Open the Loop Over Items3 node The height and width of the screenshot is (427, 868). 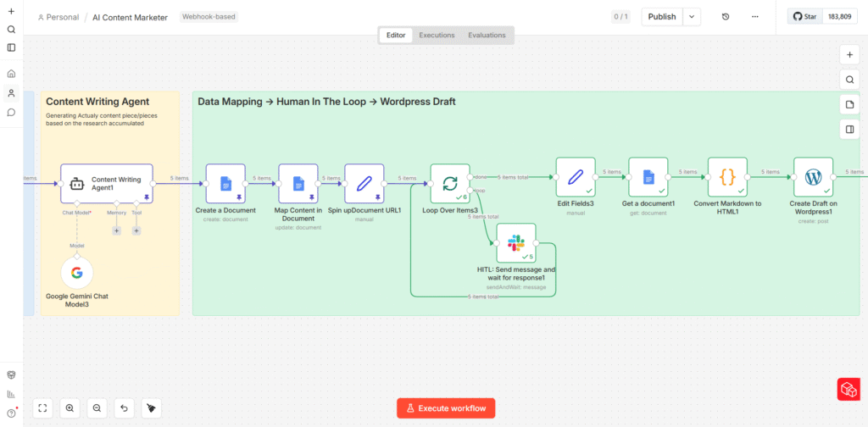(450, 183)
